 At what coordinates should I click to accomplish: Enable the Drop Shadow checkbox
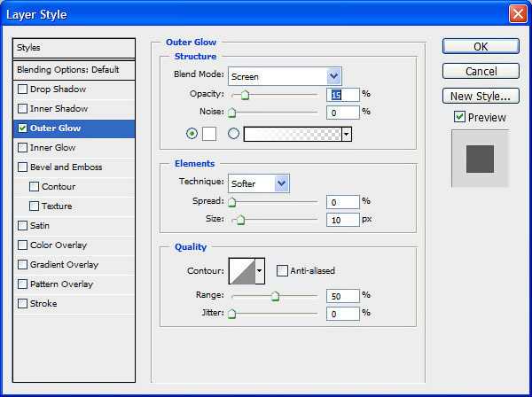[x=22, y=90]
